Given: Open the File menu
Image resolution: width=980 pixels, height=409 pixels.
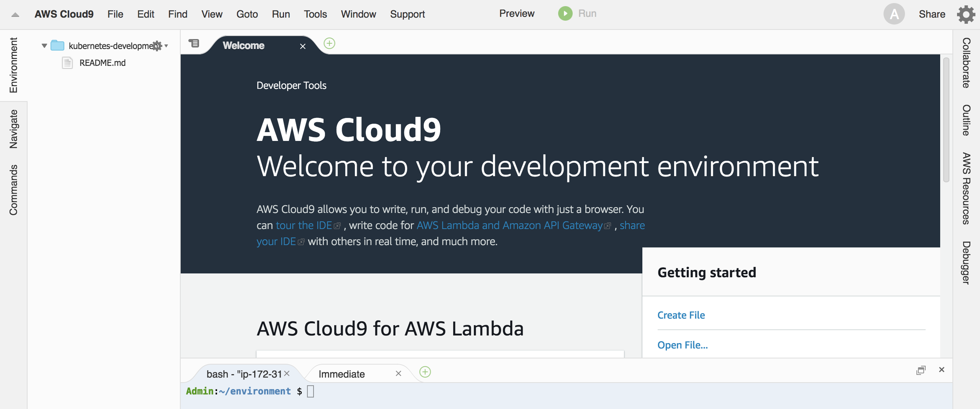Looking at the screenshot, I should coord(115,14).
